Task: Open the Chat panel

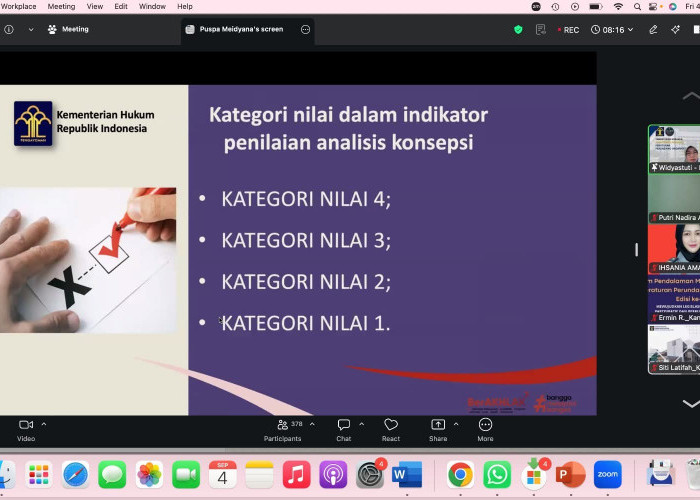Action: coord(344,430)
